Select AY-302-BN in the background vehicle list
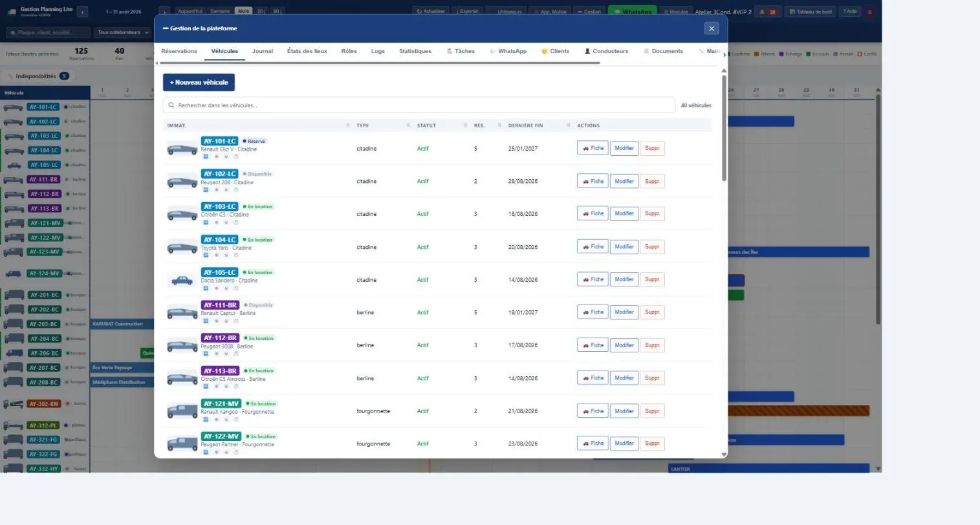Screen dimensions: 980x525 click(x=44, y=404)
